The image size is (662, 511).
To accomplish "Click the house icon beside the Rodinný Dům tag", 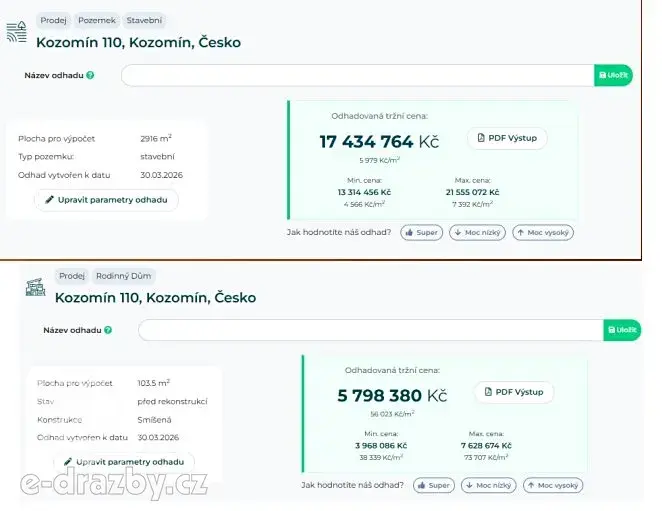I will click(x=36, y=287).
